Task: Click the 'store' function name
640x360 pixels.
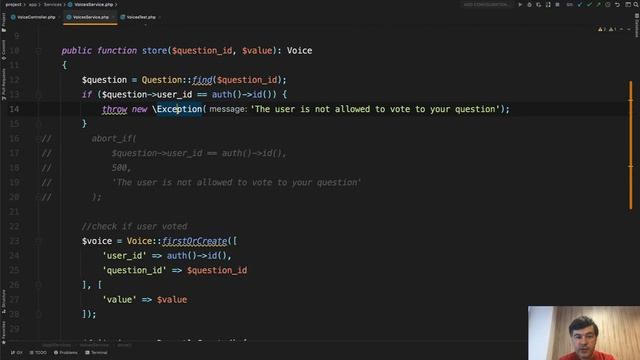Action: tap(154, 51)
